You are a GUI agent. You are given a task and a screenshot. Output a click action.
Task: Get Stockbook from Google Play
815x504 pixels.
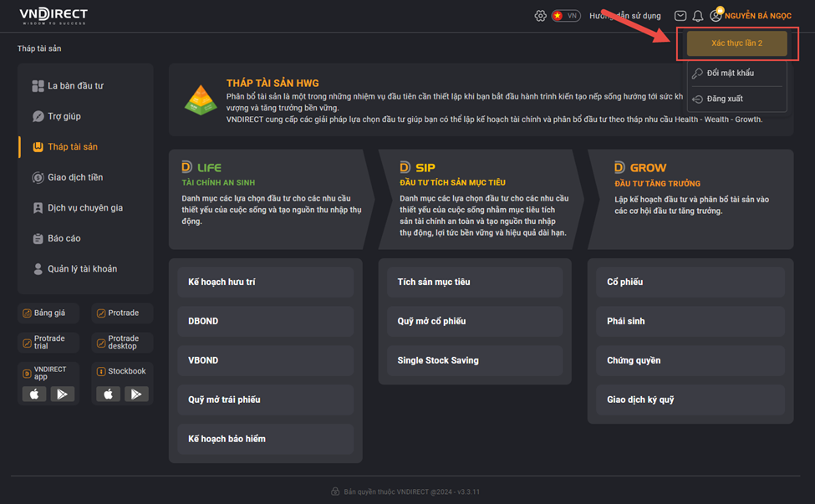(x=136, y=394)
